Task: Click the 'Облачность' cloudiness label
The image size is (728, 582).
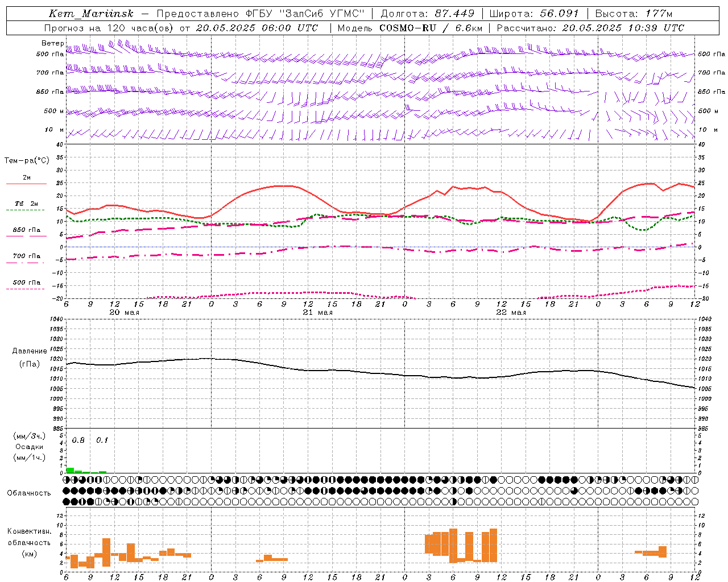Action: pos(29,493)
